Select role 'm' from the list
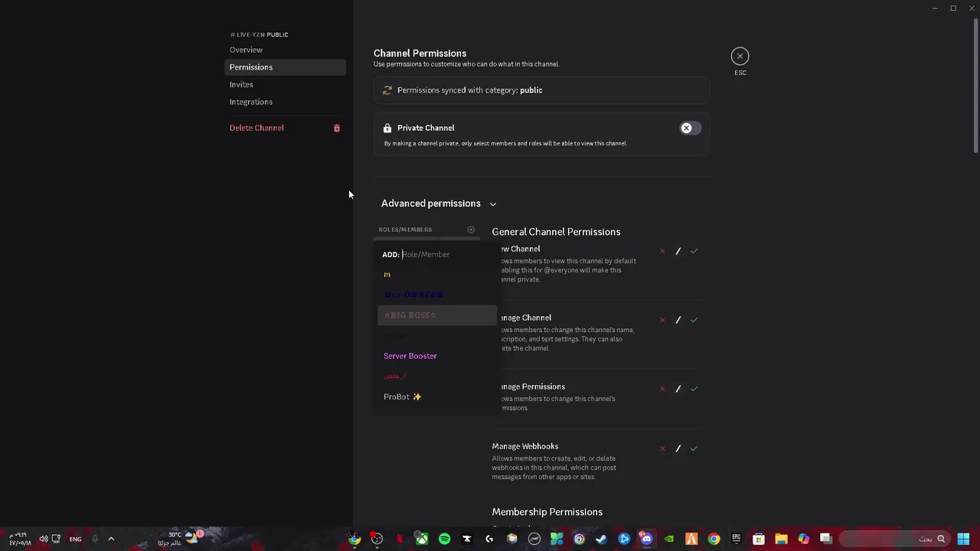Viewport: 980px width, 551px height. coord(436,275)
